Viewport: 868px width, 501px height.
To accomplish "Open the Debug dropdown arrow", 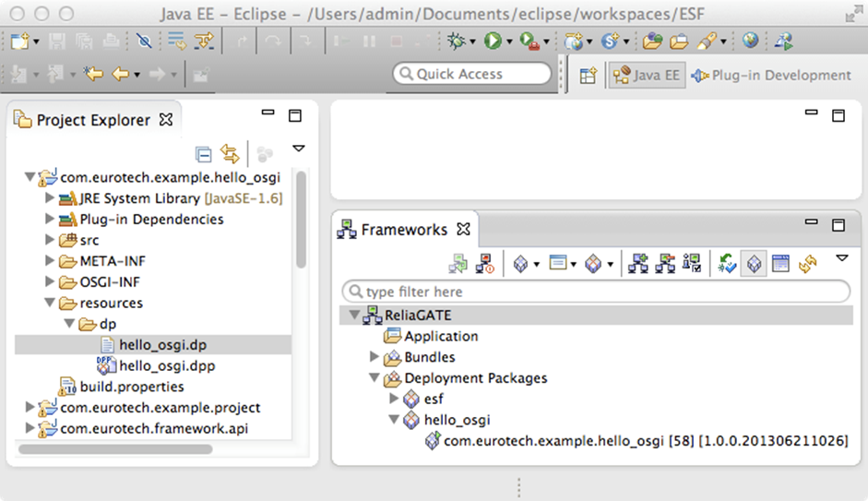I will pos(473,42).
